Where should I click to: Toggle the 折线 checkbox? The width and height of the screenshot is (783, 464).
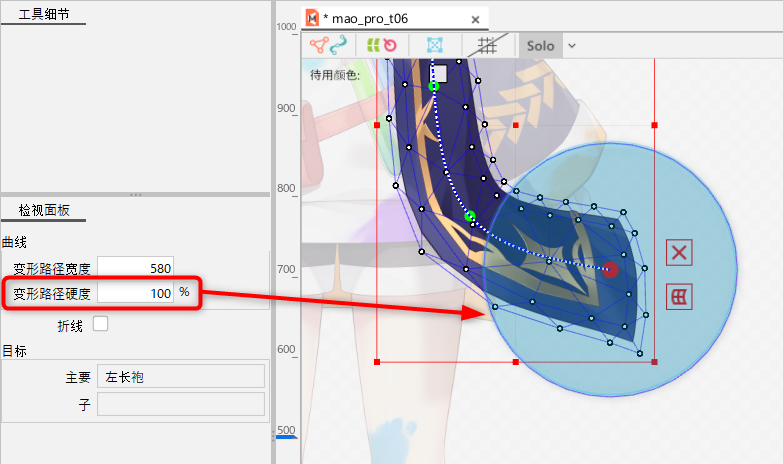[100, 323]
